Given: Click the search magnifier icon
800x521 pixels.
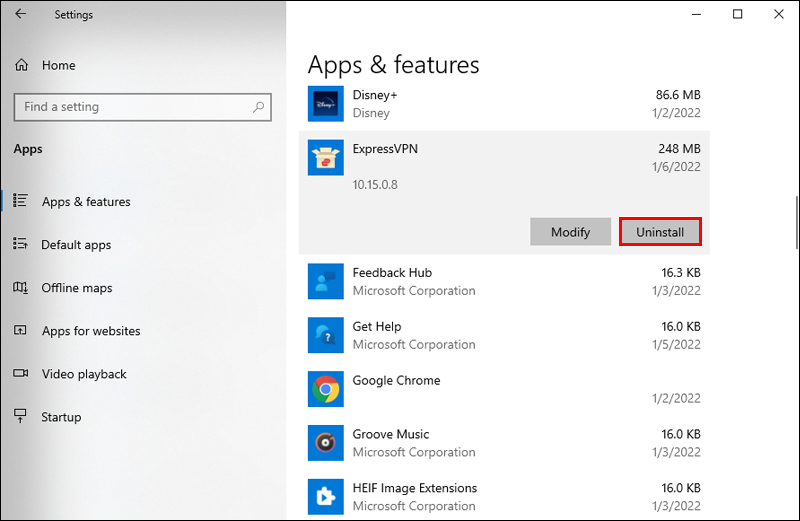Looking at the screenshot, I should pos(258,107).
